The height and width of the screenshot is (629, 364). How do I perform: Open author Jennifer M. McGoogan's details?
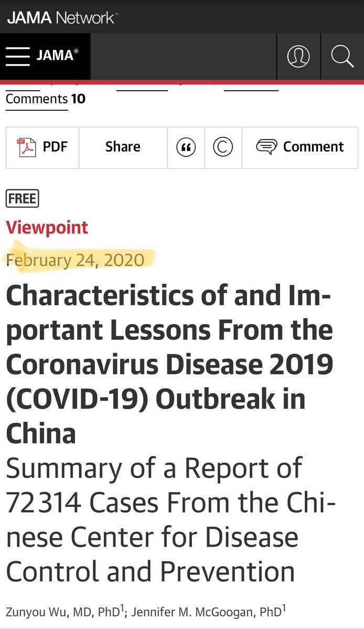coord(205,612)
